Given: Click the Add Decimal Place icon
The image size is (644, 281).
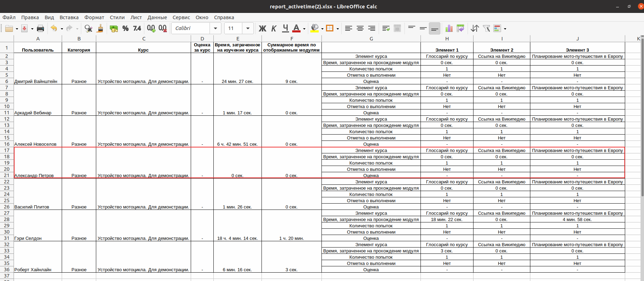Looking at the screenshot, I should point(151,28).
